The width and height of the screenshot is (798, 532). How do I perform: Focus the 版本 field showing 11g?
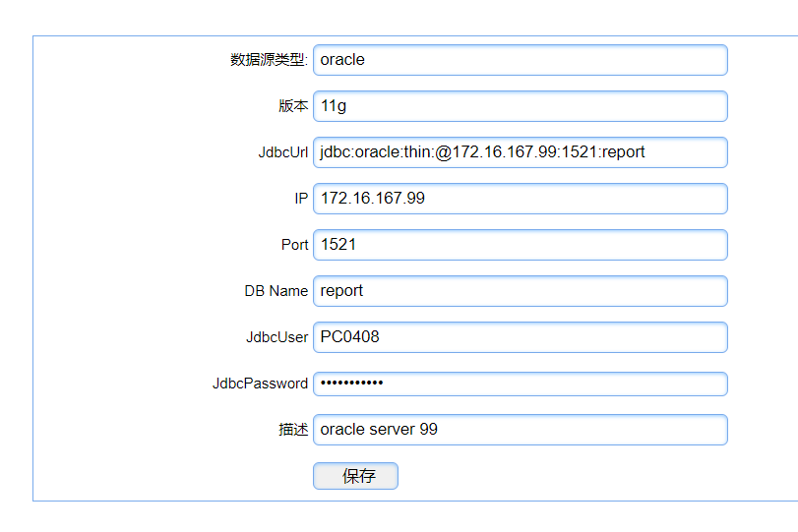(520, 106)
